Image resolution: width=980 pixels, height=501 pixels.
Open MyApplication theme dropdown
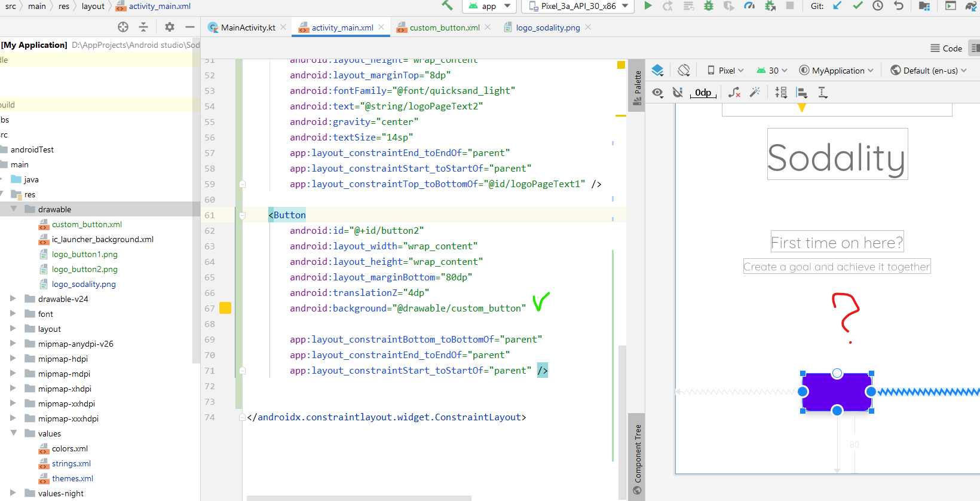[837, 71]
